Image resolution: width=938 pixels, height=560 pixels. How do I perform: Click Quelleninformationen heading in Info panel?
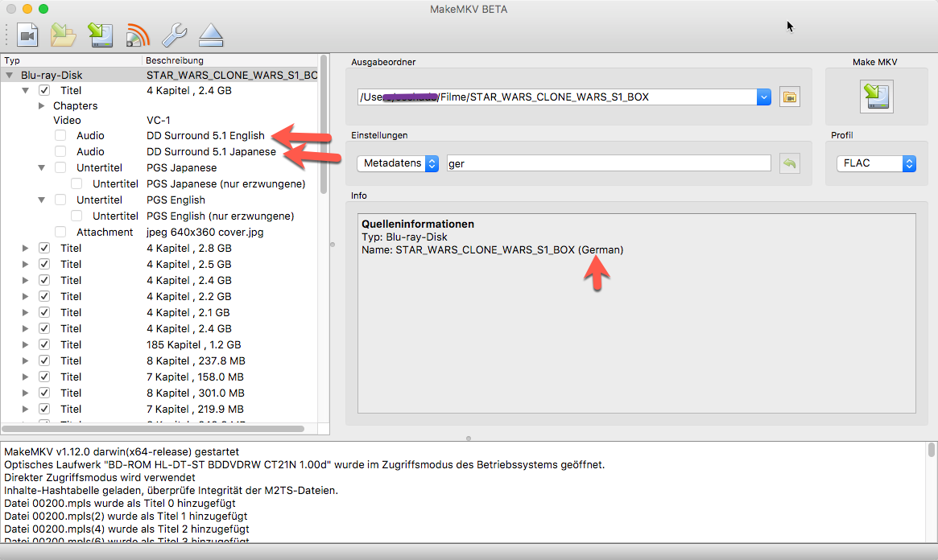click(418, 224)
